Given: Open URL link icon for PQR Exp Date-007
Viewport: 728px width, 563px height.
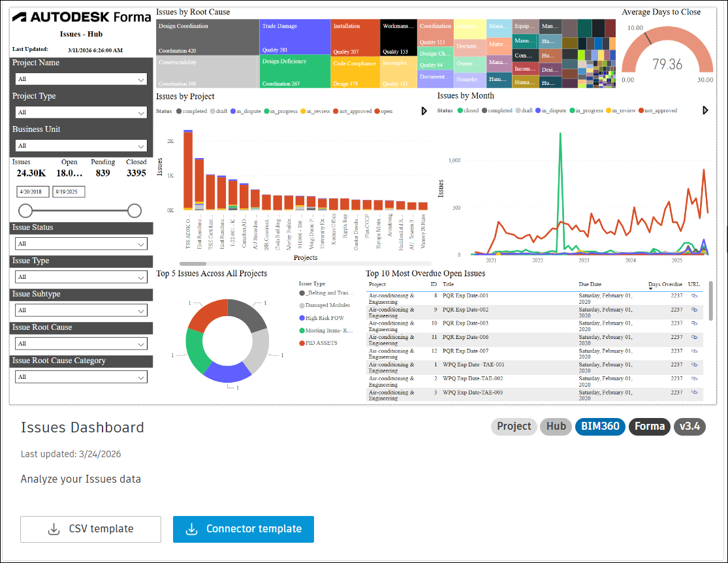Looking at the screenshot, I should click(694, 351).
